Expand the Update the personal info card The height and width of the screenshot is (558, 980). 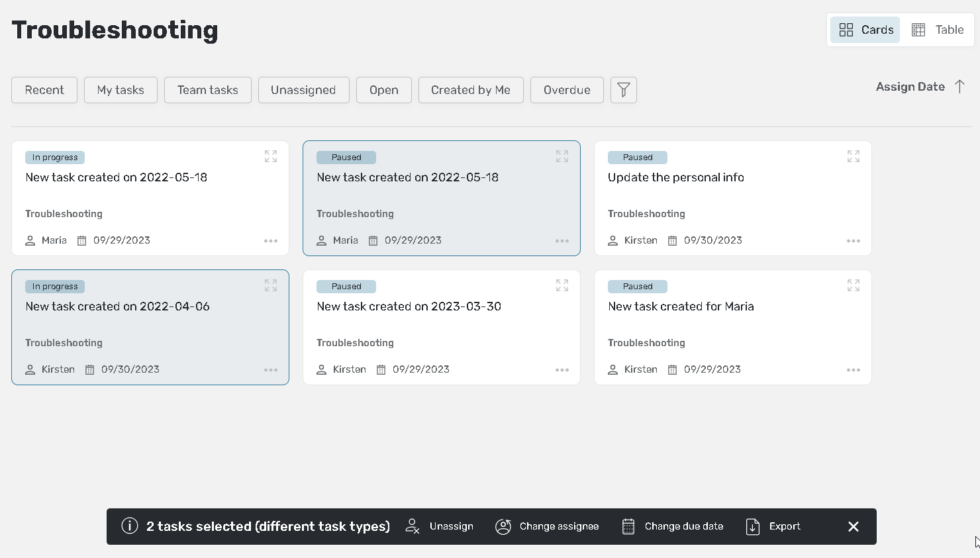pos(853,156)
